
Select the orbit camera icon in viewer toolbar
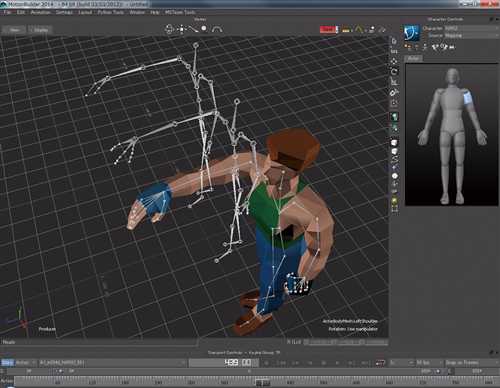coord(169,29)
